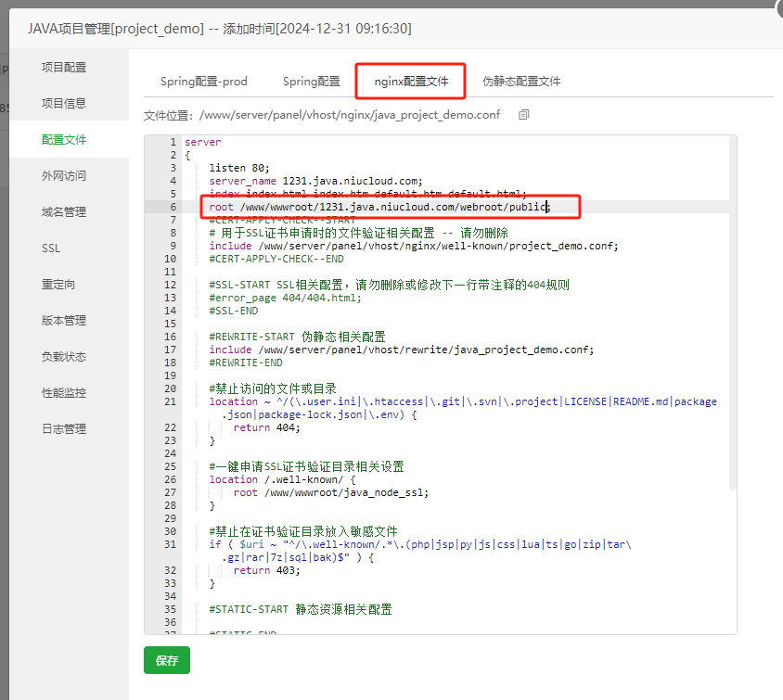The width and height of the screenshot is (783, 700).
Task: View the 负载状态 page
Action: click(64, 357)
